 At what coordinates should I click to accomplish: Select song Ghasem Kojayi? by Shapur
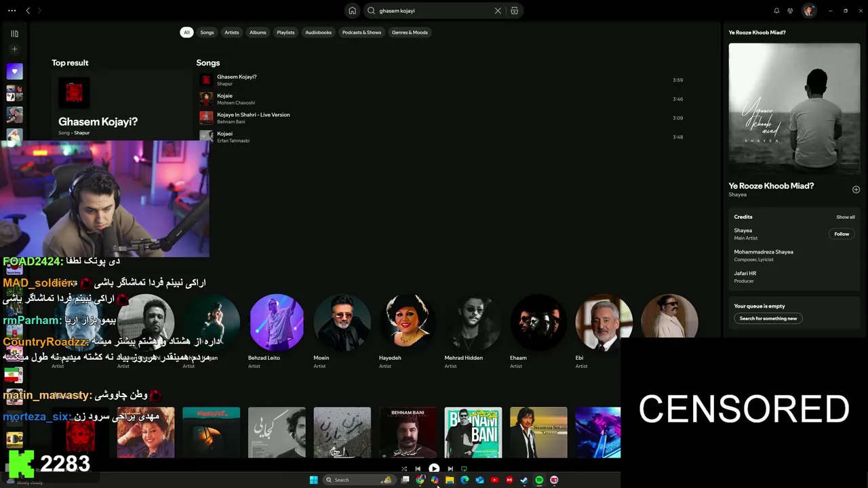pos(441,80)
